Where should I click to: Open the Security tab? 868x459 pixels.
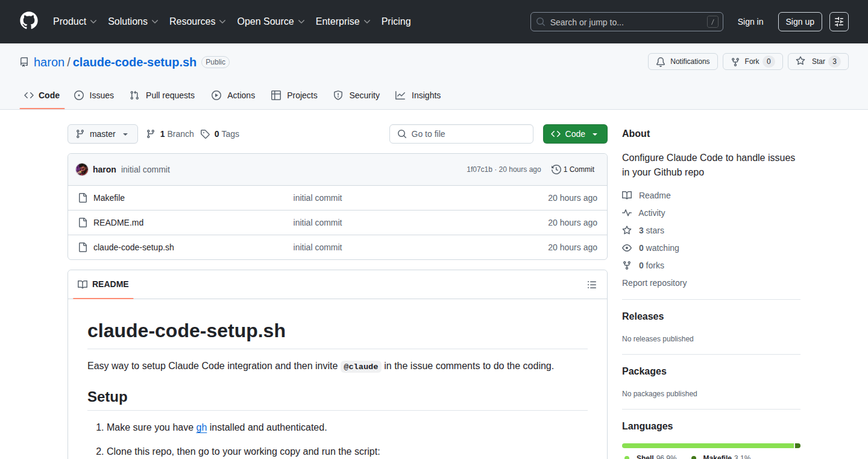pos(357,95)
